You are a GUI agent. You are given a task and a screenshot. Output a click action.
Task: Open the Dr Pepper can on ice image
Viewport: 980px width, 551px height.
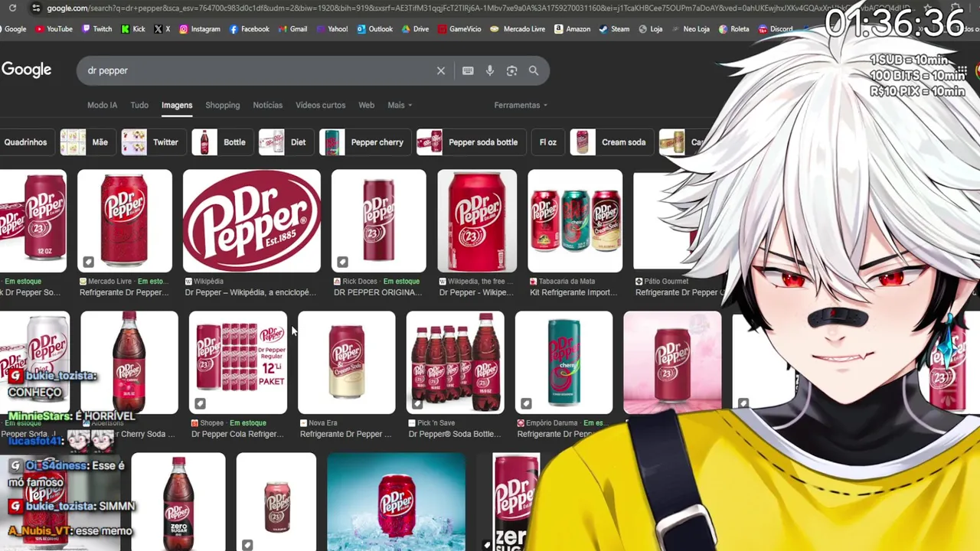point(396,502)
